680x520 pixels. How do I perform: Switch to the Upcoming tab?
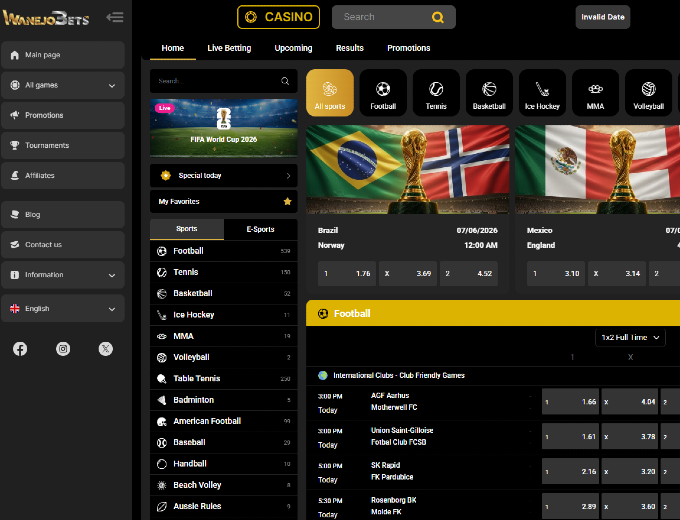coord(293,48)
